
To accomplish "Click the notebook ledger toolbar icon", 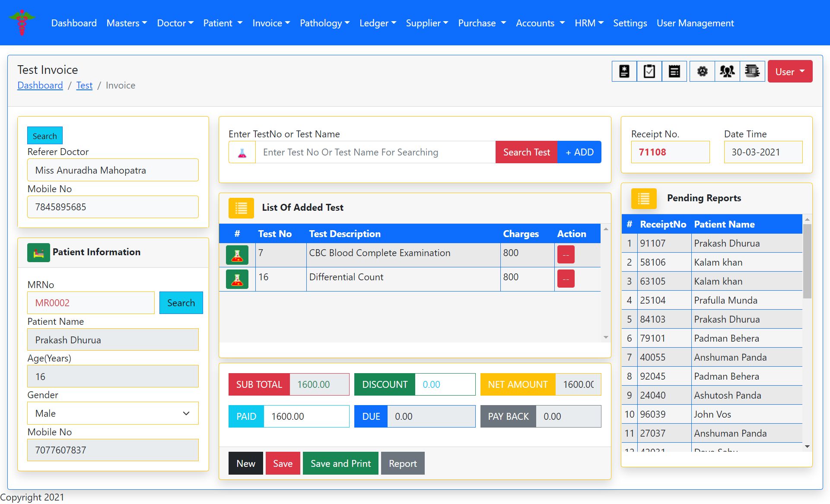I will pos(752,71).
